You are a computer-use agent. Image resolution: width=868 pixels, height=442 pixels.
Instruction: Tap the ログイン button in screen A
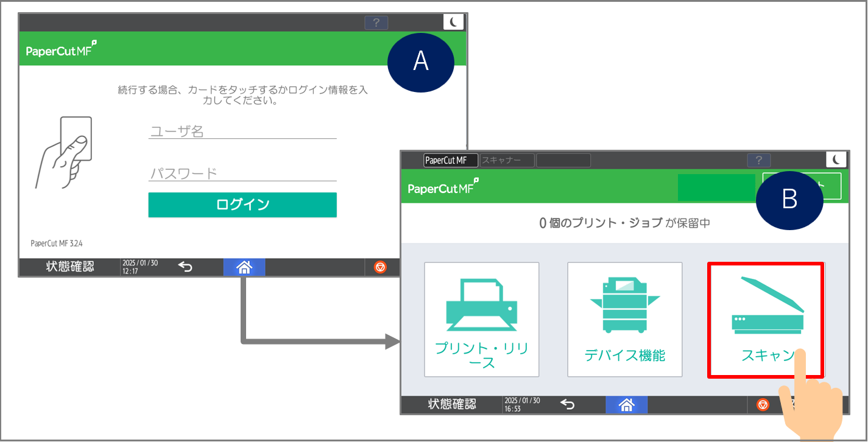[242, 205]
